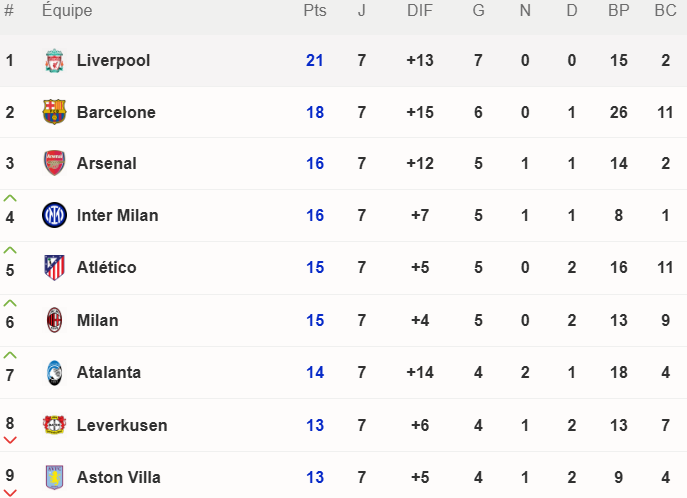The width and height of the screenshot is (687, 498).
Task: Click the green up arrow beside Atalanta
Action: point(10,355)
